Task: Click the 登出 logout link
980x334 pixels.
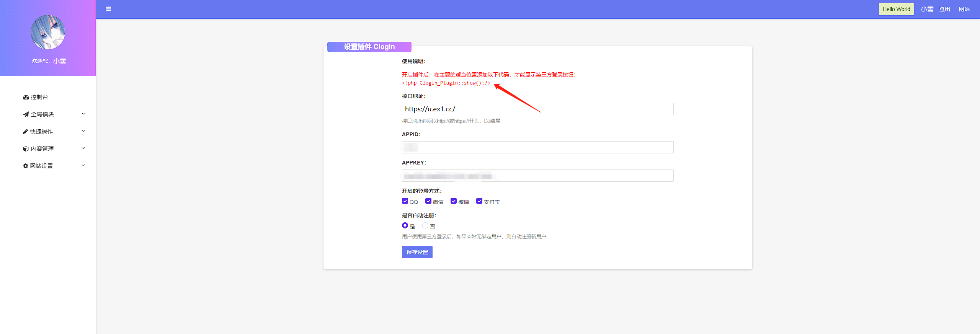Action: pos(945,9)
